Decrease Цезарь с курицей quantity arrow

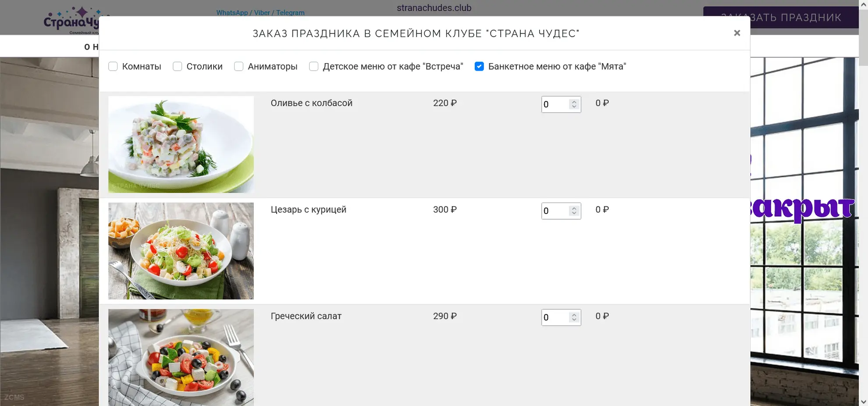click(x=574, y=214)
